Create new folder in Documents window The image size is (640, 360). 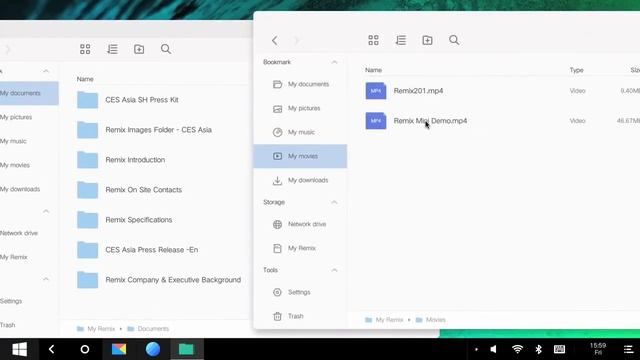tap(139, 49)
